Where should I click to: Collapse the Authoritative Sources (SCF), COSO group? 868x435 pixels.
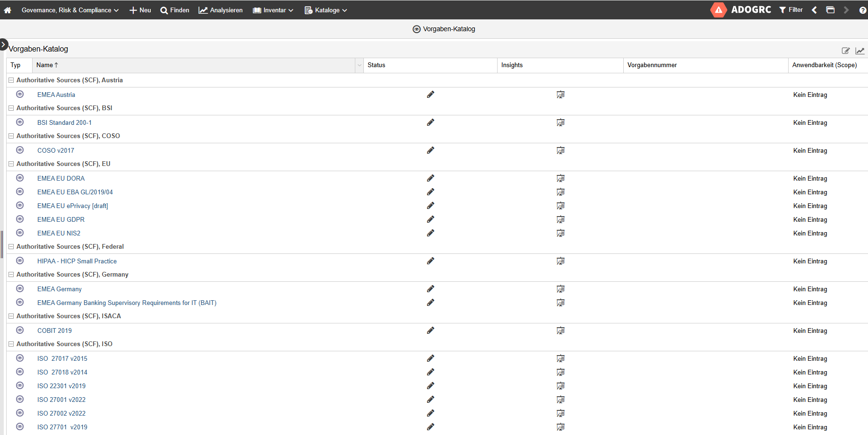11,136
